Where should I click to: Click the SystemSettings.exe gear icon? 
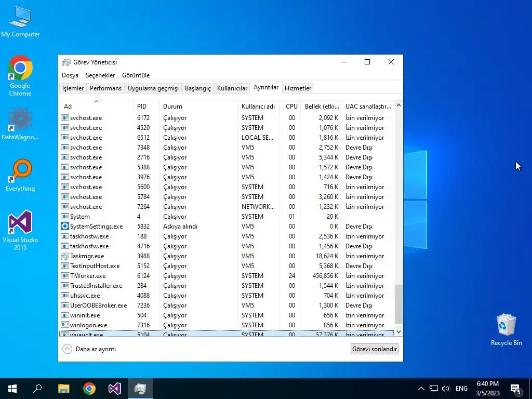[65, 226]
